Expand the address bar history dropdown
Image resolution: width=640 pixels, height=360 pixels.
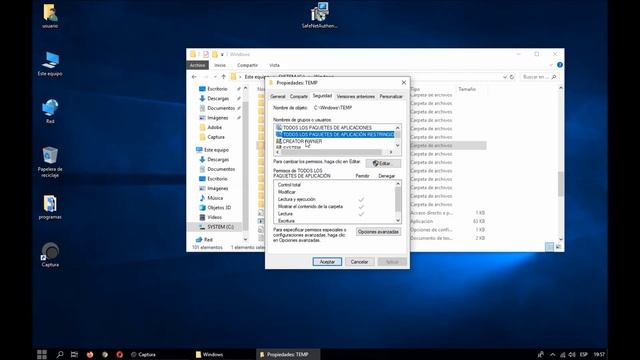(505, 77)
